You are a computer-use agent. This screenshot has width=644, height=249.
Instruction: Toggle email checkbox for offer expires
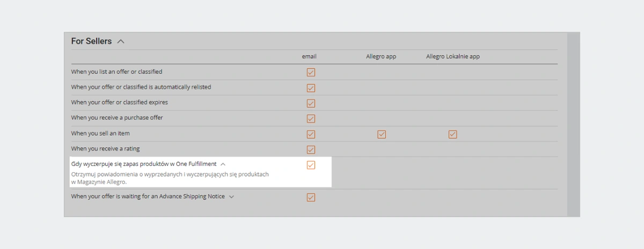click(311, 103)
